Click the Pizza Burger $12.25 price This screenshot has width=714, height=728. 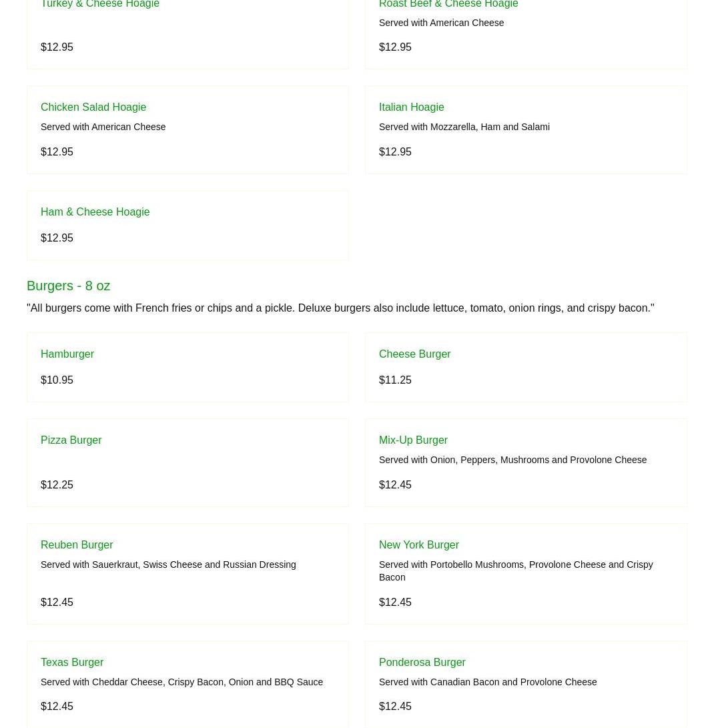click(57, 484)
